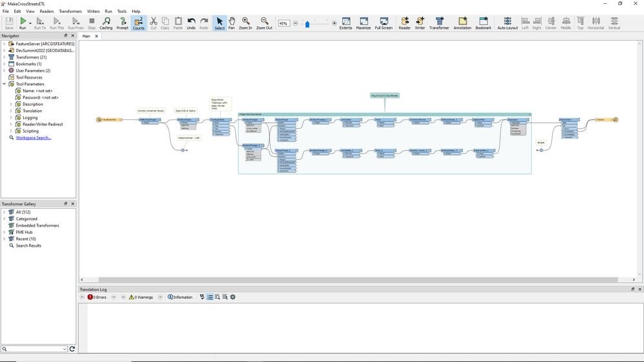
Task: Undock the Transformer Gallery panel
Action: (66, 204)
